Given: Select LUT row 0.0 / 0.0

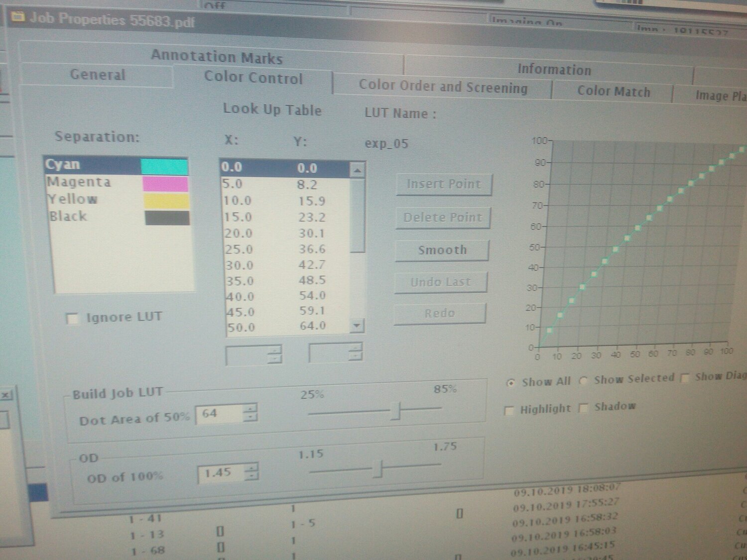Looking at the screenshot, I should [x=285, y=168].
